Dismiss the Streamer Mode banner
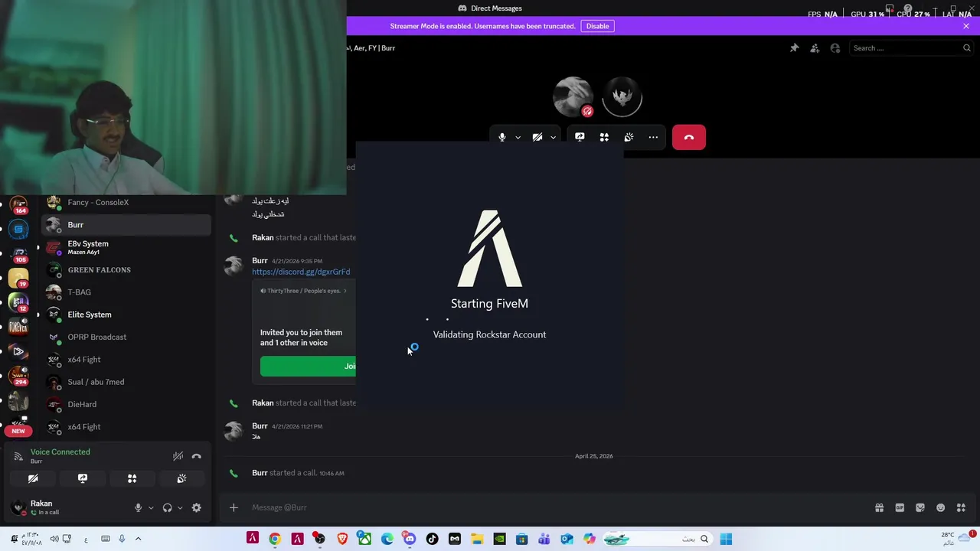The width and height of the screenshot is (980, 551). coord(966,26)
